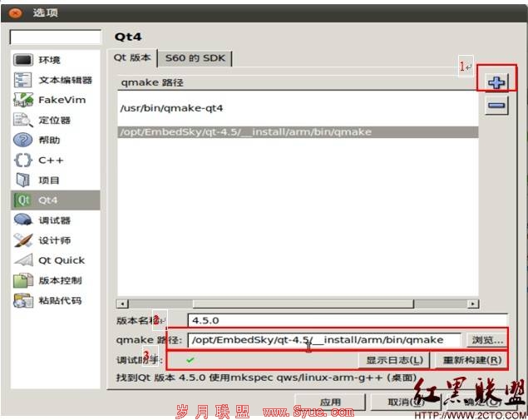
Task: Click the horizontal scrollbar thumb
Action: 303,304
